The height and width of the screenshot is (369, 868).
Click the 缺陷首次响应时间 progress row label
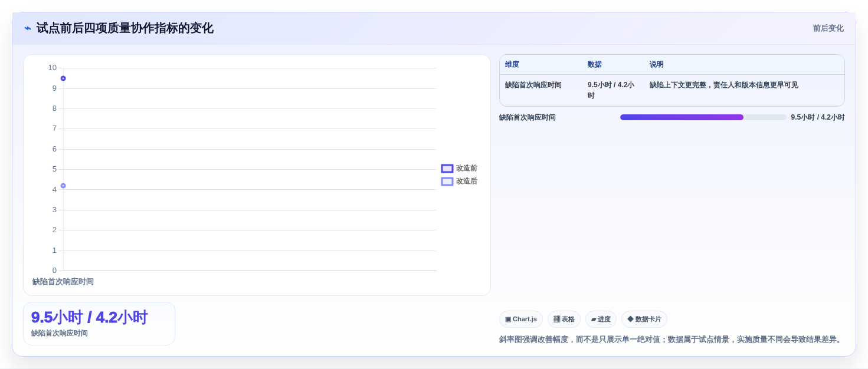pyautogui.click(x=528, y=117)
